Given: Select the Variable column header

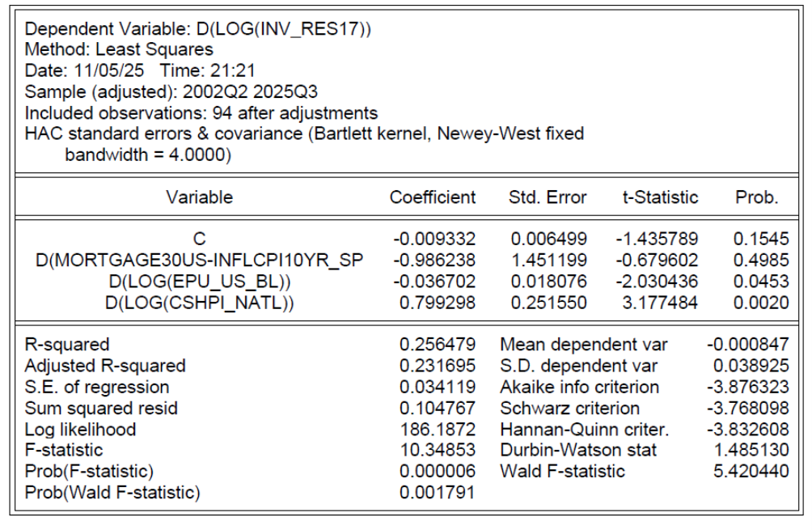Looking at the screenshot, I should coord(199,197).
